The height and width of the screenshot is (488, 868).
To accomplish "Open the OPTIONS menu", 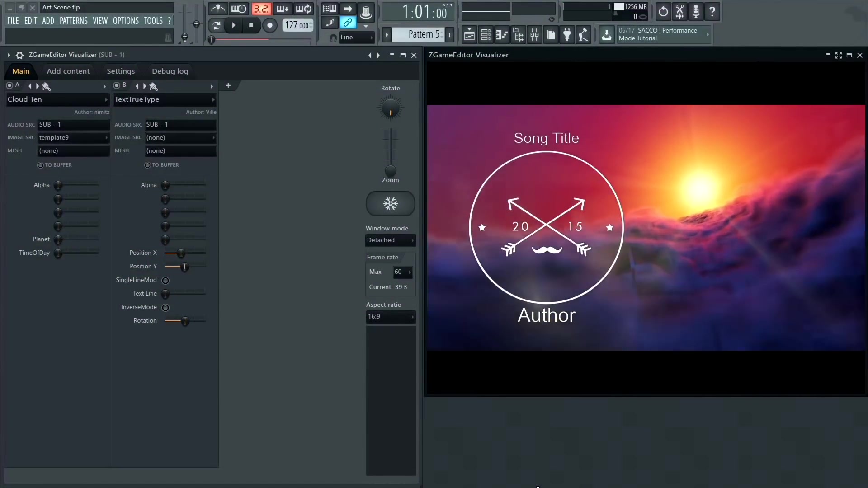I will [126, 21].
